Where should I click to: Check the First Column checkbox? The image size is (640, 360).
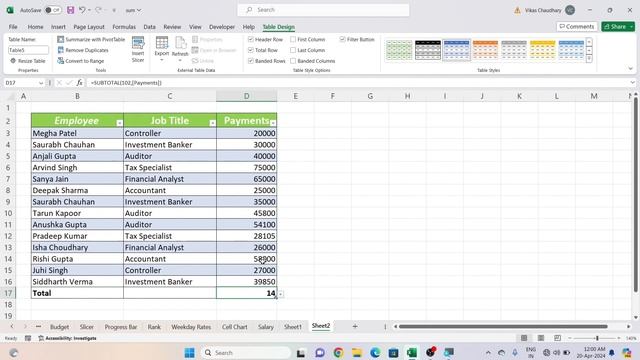pos(293,39)
